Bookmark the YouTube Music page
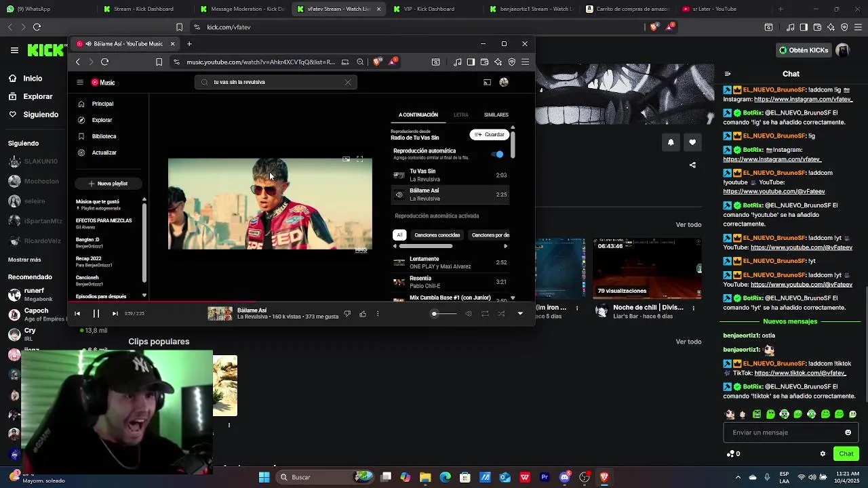868x488 pixels. coord(159,62)
